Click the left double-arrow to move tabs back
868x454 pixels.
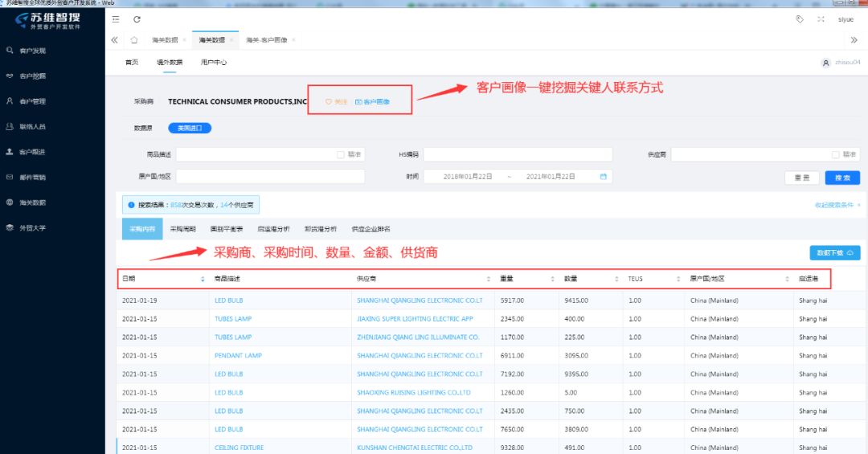pyautogui.click(x=115, y=40)
